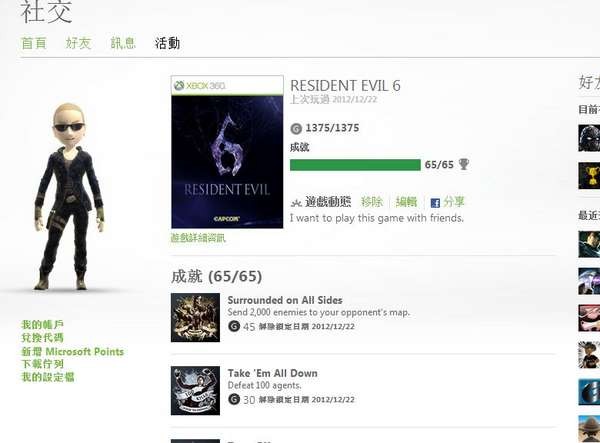
Task: Click the green achievement progress bar
Action: point(355,165)
